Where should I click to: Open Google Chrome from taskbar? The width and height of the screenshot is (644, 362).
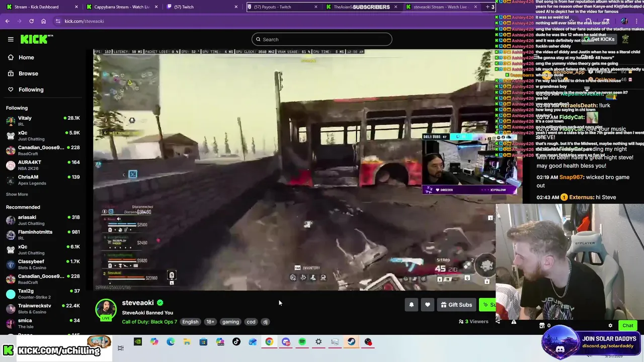click(269, 342)
